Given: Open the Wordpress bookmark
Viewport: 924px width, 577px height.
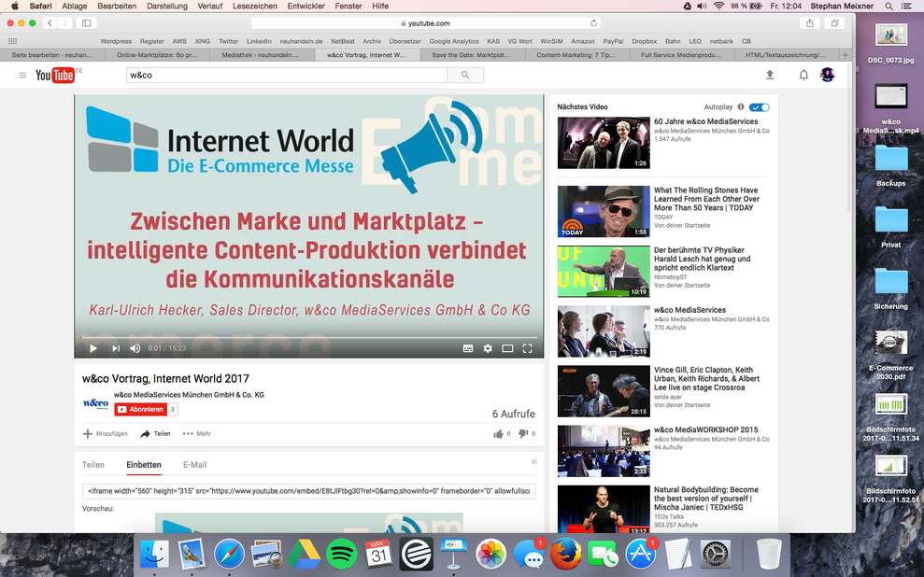Looking at the screenshot, I should tap(116, 41).
